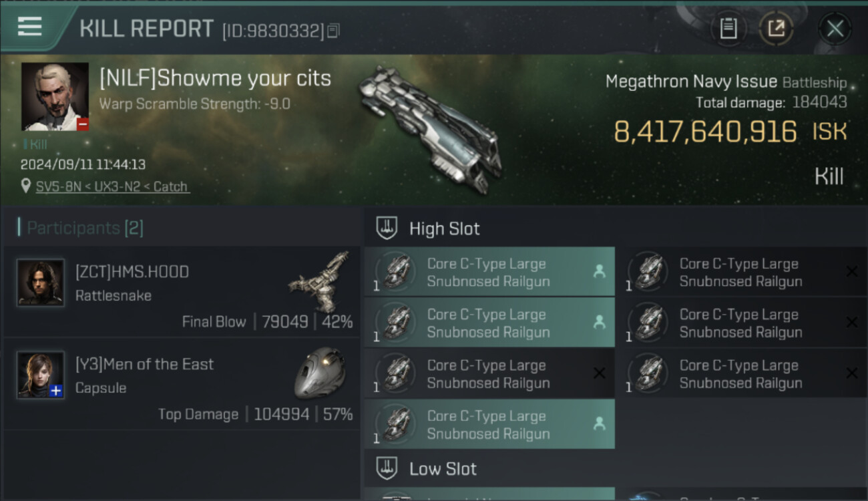Viewport: 868px width, 501px height.
Task: Share the kill report externally
Action: point(776,28)
